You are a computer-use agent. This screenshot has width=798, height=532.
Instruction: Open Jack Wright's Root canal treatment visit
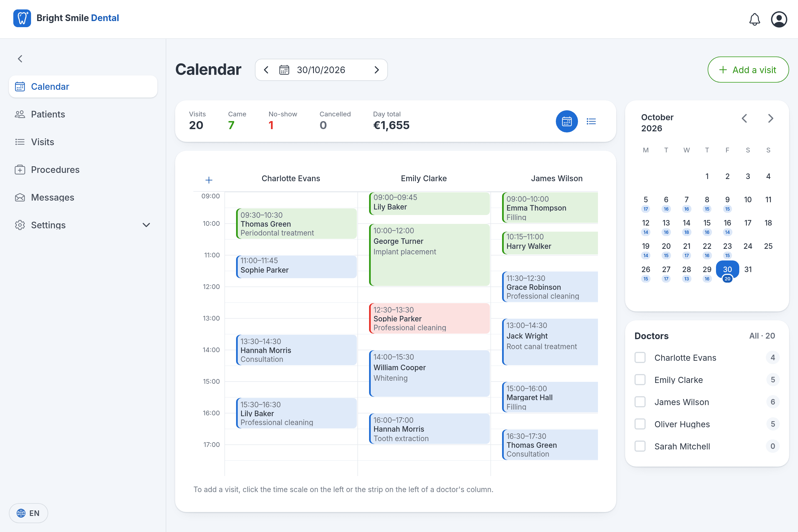[x=550, y=342]
